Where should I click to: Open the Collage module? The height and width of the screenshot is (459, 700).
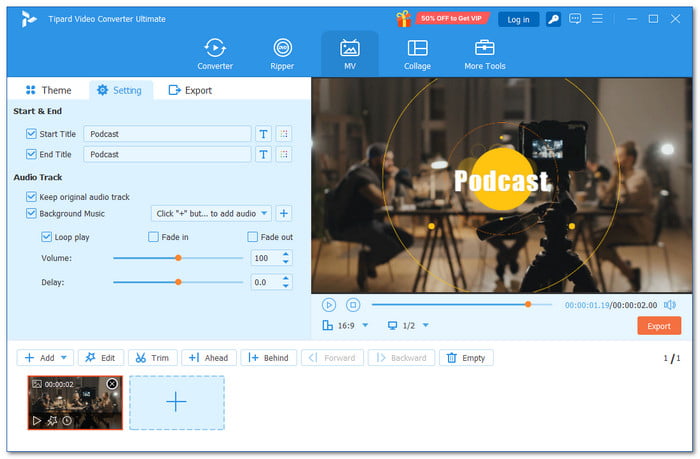point(417,54)
